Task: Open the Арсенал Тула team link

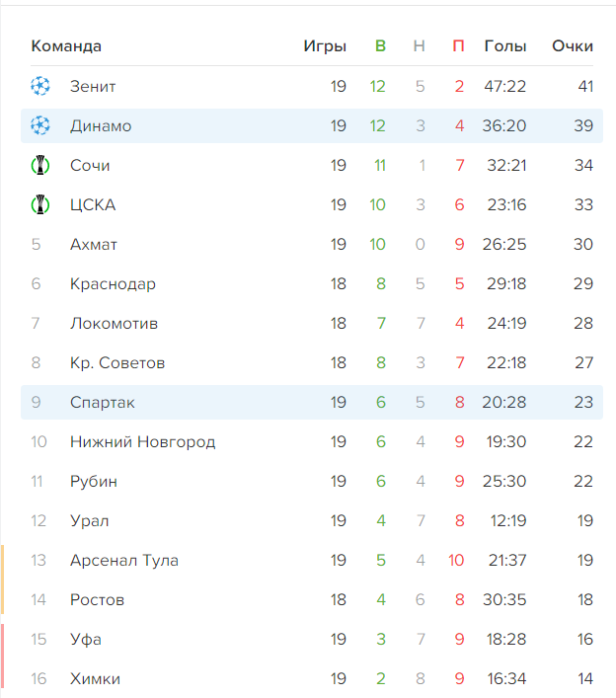Action: tap(124, 560)
